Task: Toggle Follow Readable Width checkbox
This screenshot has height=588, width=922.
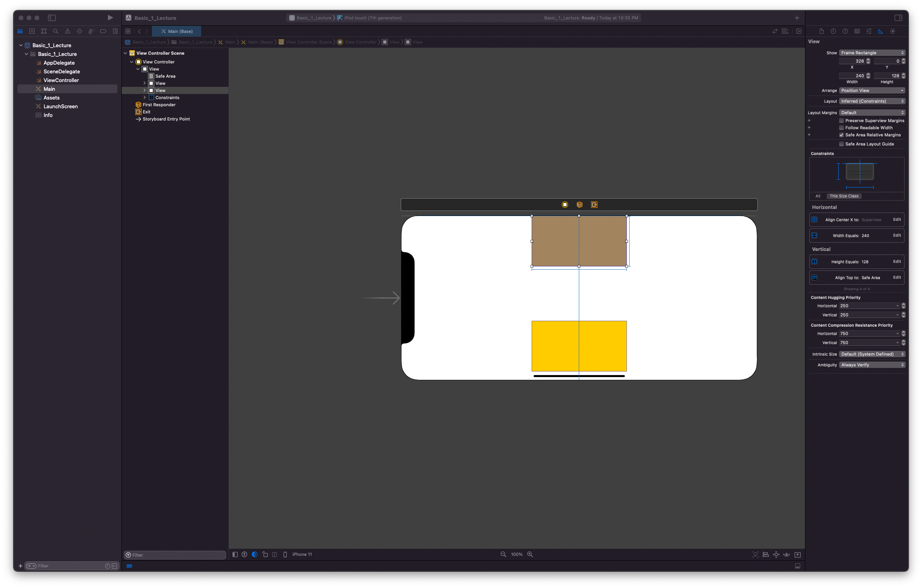Action: 841,128
